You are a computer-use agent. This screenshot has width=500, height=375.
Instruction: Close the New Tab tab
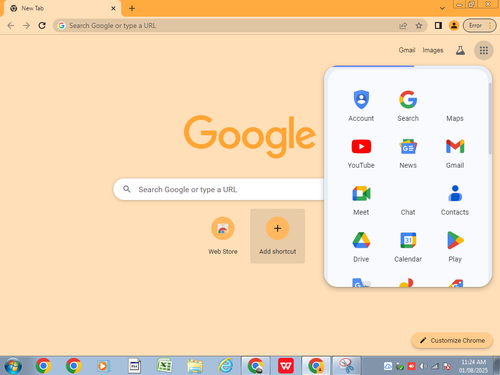(113, 8)
